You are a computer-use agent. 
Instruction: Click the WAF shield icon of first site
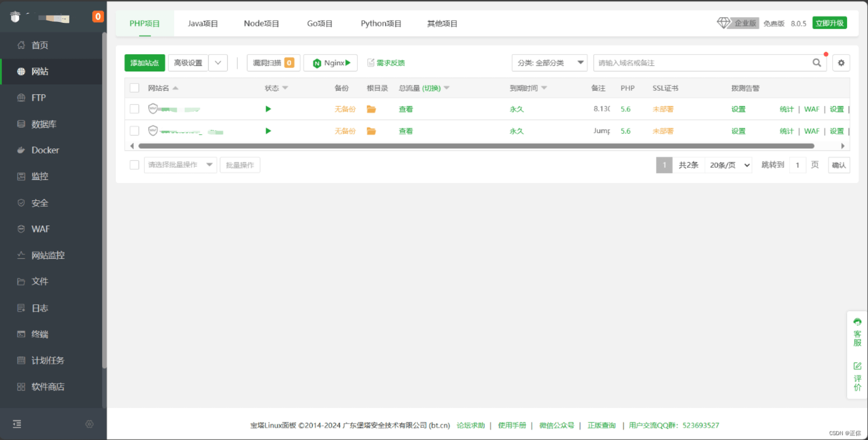pyautogui.click(x=153, y=109)
